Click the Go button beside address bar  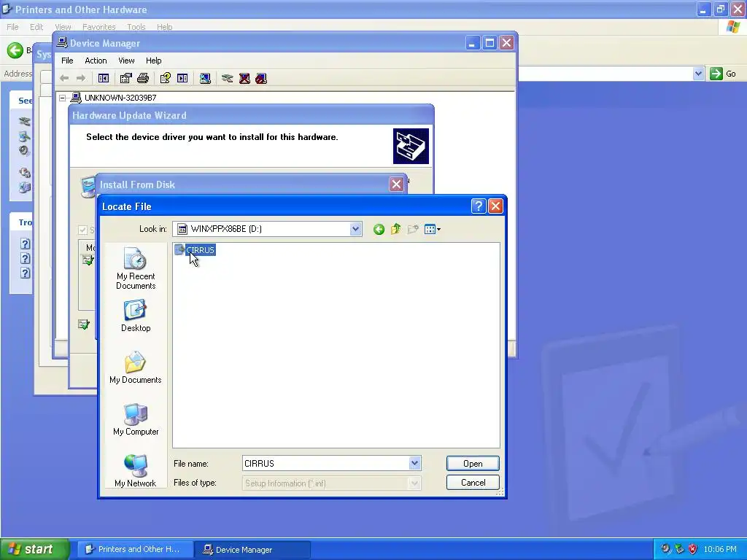723,74
